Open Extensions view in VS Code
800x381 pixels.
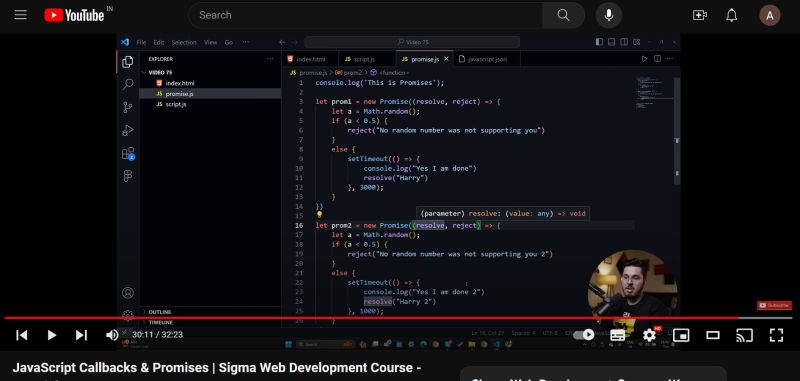128,154
